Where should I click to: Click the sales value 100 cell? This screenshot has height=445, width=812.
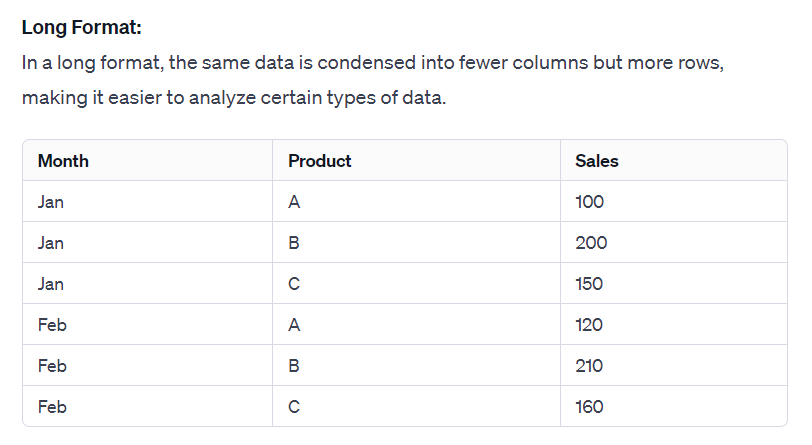590,202
